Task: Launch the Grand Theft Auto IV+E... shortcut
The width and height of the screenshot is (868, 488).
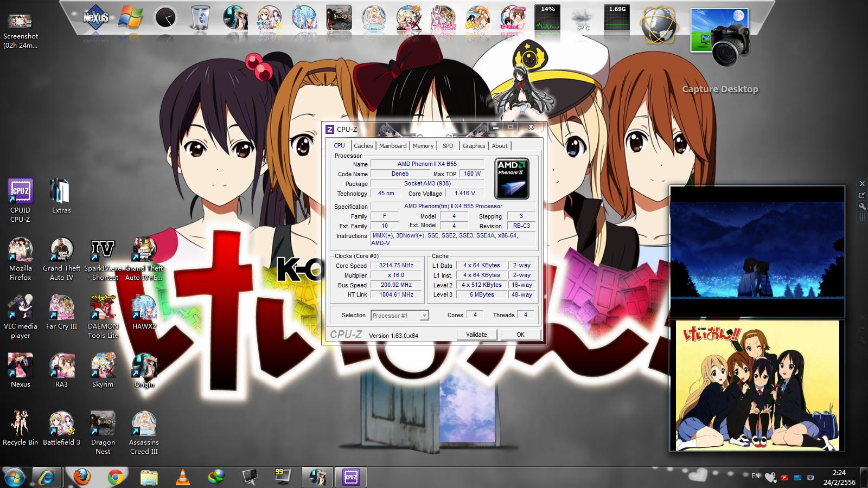Action: click(144, 259)
